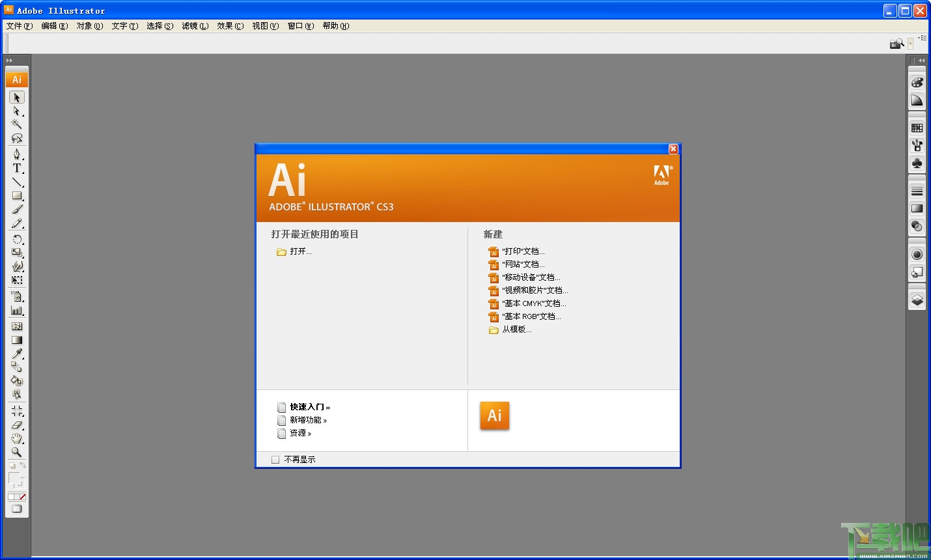Viewport: 931px width, 560px height.
Task: Create a new "基本 RGB"文档...
Action: (x=524, y=316)
